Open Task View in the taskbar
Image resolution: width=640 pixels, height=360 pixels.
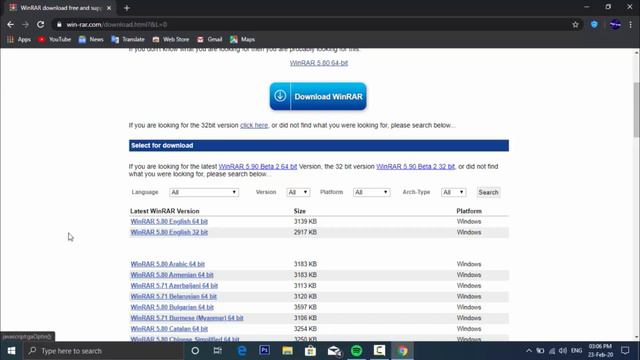coord(218,351)
